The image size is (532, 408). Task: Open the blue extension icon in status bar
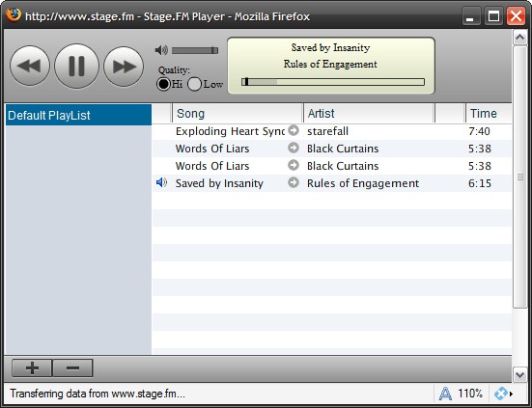501,394
